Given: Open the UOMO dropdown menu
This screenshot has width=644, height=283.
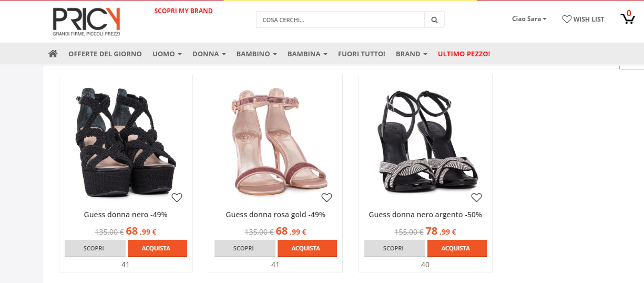Looking at the screenshot, I should tap(167, 54).
